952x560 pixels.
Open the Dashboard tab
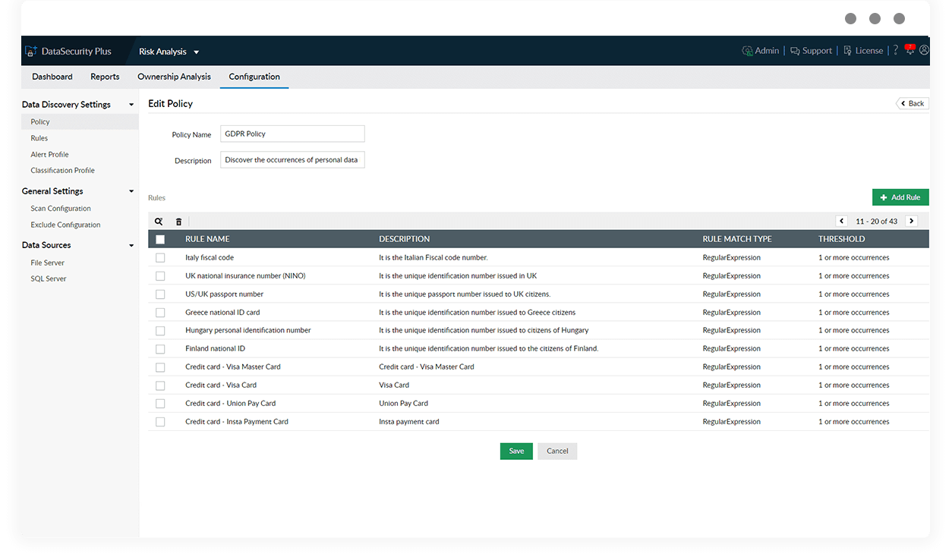coord(52,77)
